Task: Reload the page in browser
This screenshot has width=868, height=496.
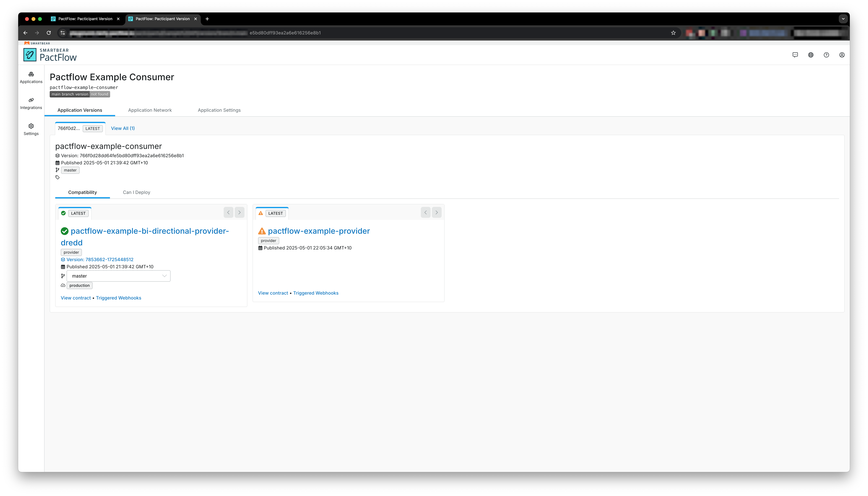Action: coord(49,33)
